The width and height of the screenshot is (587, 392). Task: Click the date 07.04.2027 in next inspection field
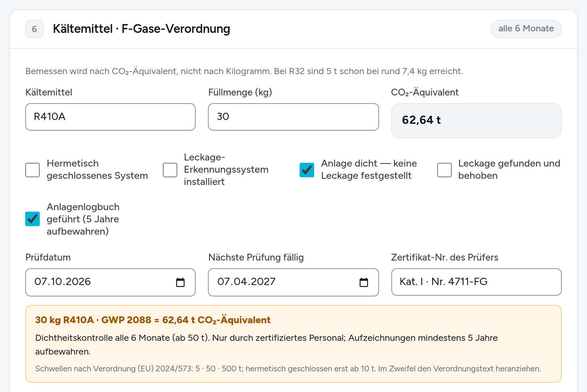(x=246, y=282)
